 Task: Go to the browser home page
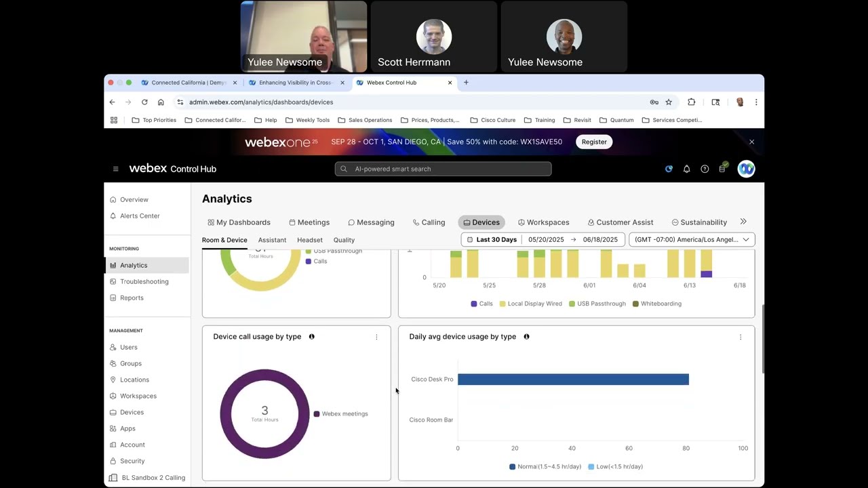pos(161,102)
